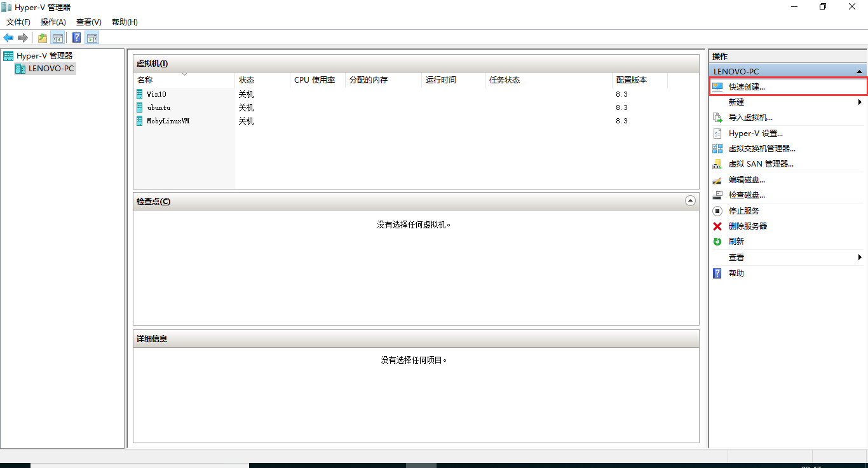Click sort arrow above 名称 column
Screen dimensions: 868x468
[x=184, y=74]
